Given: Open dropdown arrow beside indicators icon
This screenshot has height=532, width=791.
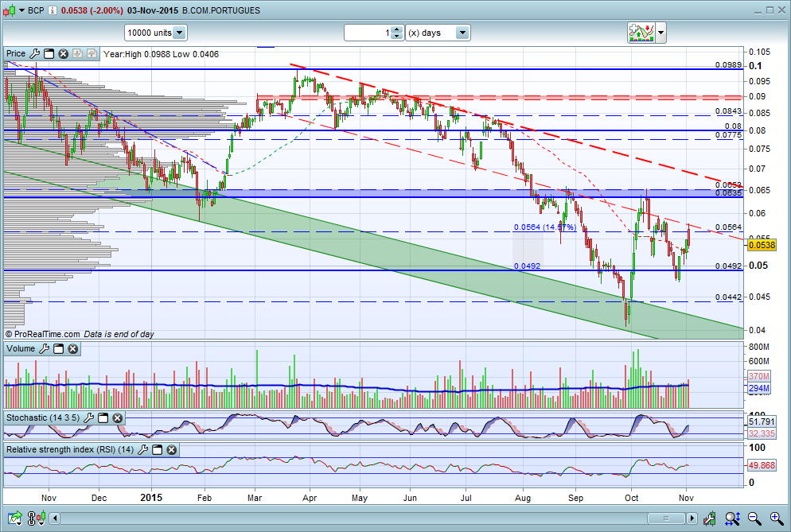Looking at the screenshot, I should [660, 33].
